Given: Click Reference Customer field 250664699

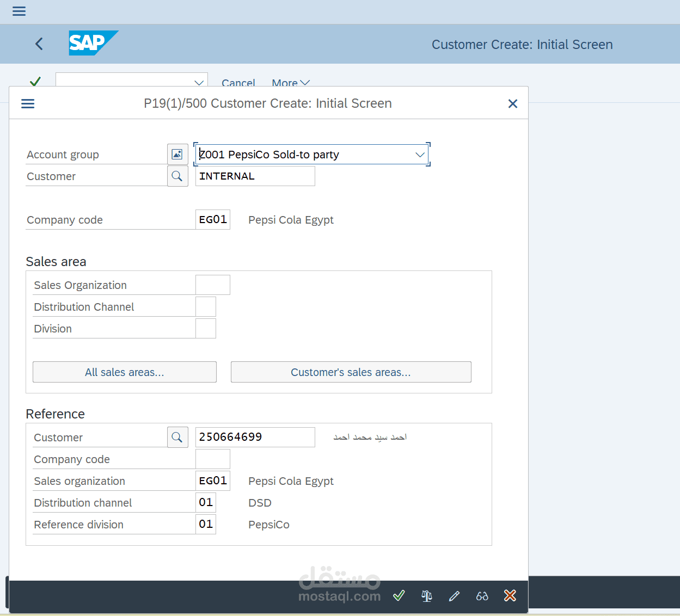Looking at the screenshot, I should 255,438.
